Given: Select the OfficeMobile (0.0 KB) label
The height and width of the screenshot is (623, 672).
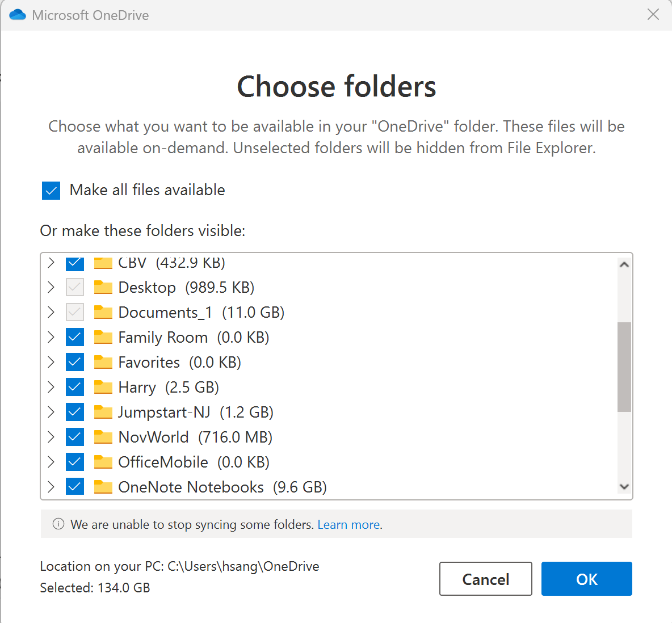Looking at the screenshot, I should [194, 462].
